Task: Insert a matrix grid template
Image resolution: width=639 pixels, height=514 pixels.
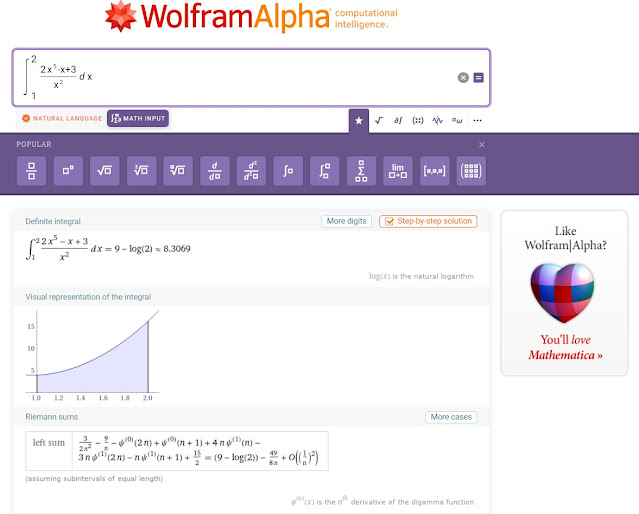Action: (471, 171)
